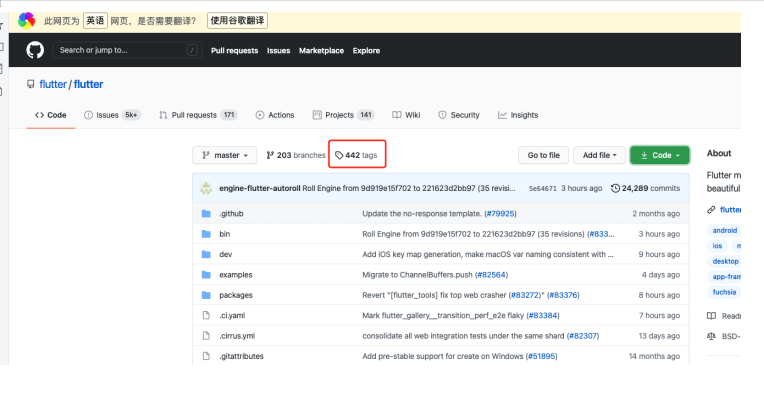Click the branch icon next to 203 branches
This screenshot has width=764, height=404.
270,155
